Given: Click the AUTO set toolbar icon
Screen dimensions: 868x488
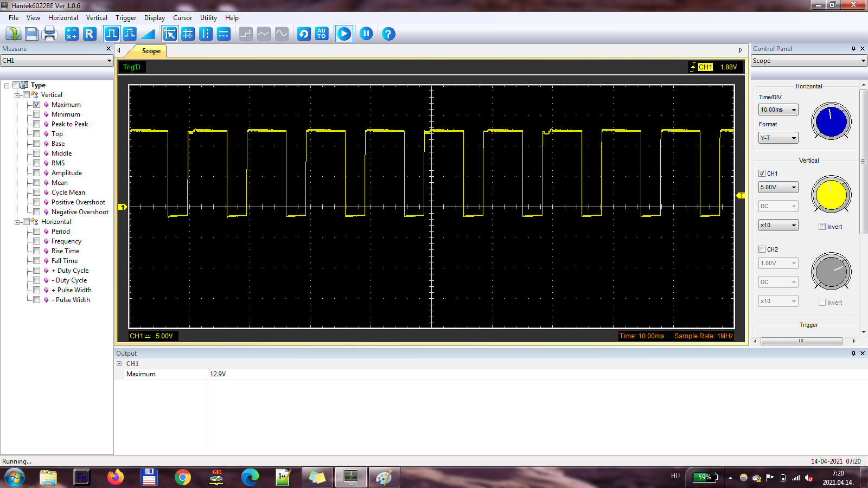Looking at the screenshot, I should click(x=322, y=34).
